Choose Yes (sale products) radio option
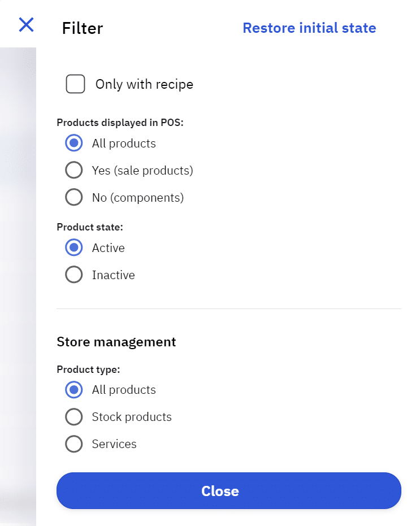The image size is (420, 526). 74,170
